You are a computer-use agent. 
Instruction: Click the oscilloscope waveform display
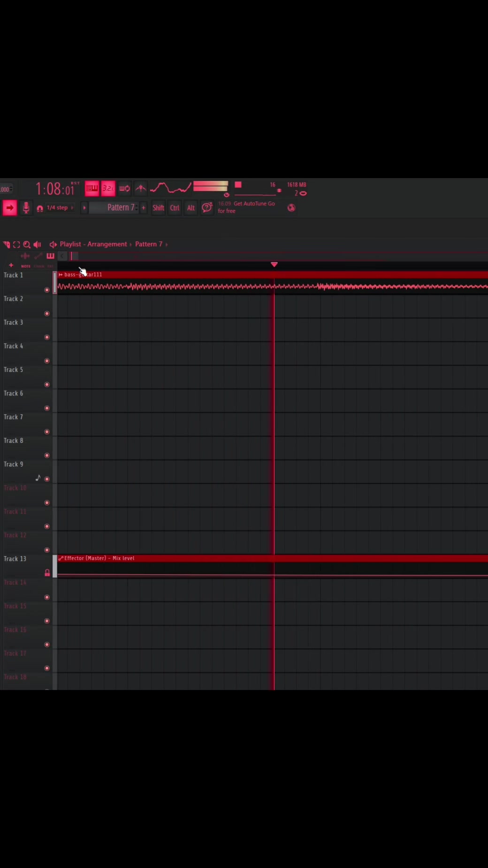pos(170,188)
